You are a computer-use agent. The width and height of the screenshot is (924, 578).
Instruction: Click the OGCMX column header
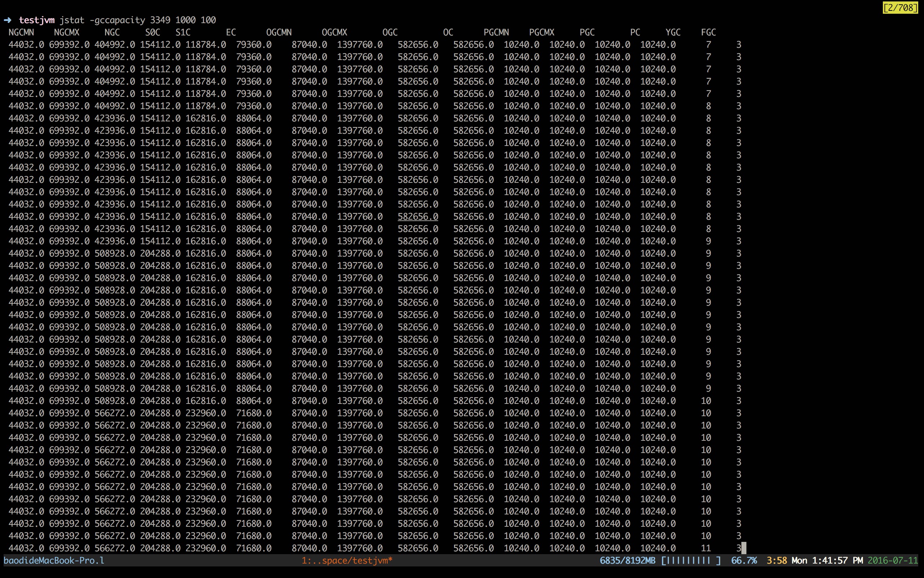coord(335,33)
